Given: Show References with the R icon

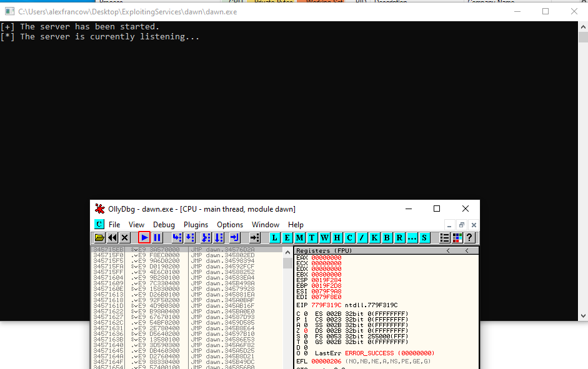Looking at the screenshot, I should click(x=399, y=237).
